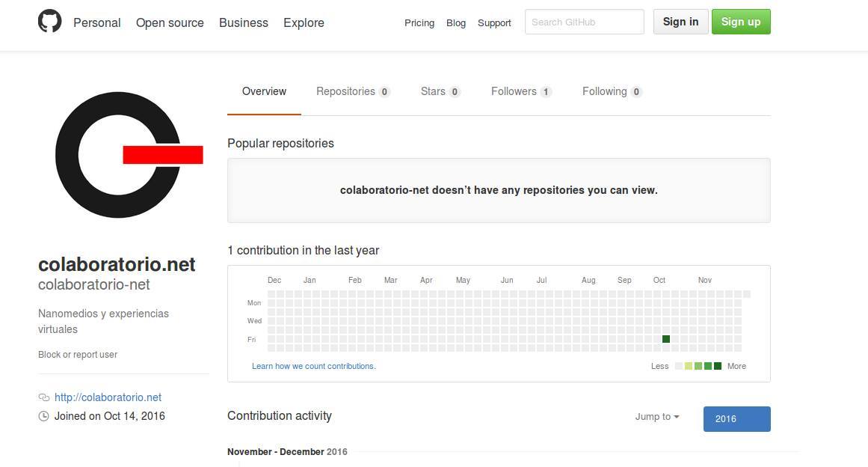Go to the Business navigation item
868x467 pixels.
coord(244,22)
